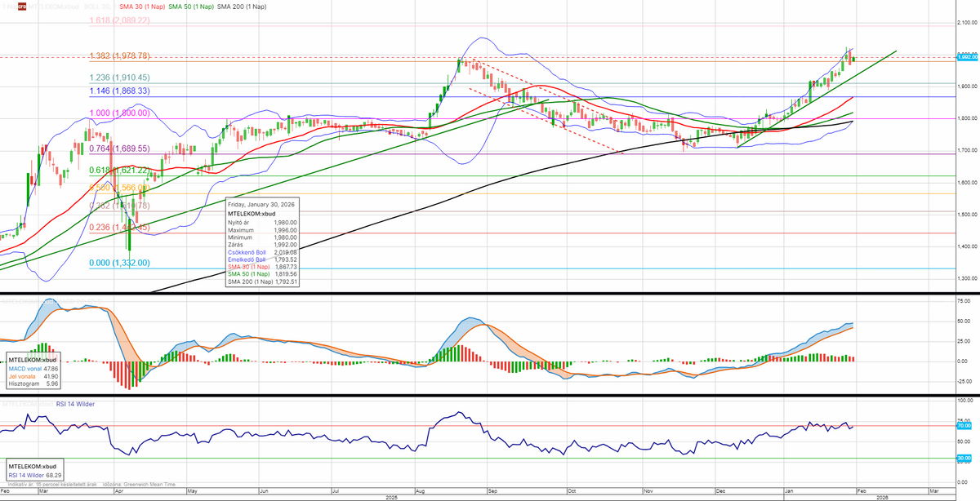This screenshot has height=501, width=980.
Task: Click the dark red CFD badge icon
Action: (20, 7)
